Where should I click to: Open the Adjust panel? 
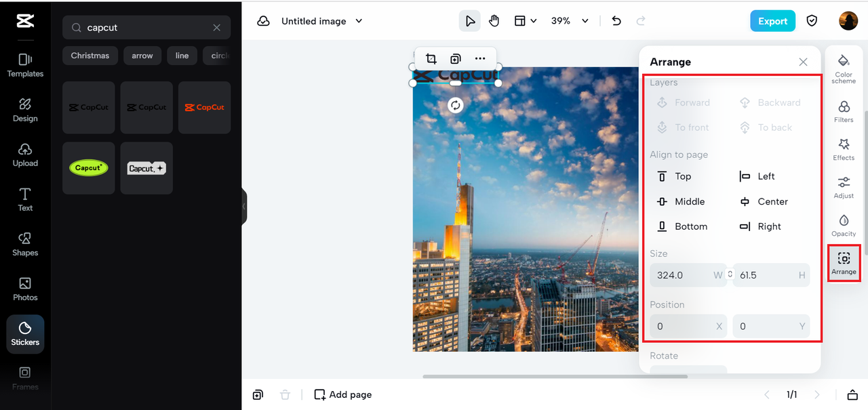click(x=844, y=188)
